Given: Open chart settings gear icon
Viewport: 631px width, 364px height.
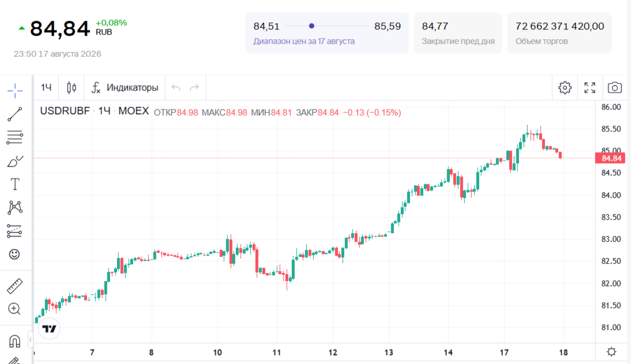Looking at the screenshot, I should click(x=565, y=87).
